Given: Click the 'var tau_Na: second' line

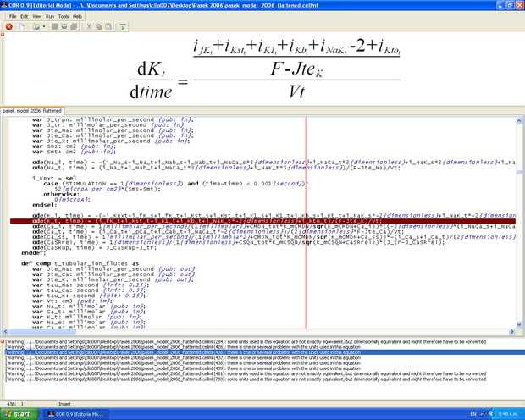Looking at the screenshot, I should tap(91, 285).
